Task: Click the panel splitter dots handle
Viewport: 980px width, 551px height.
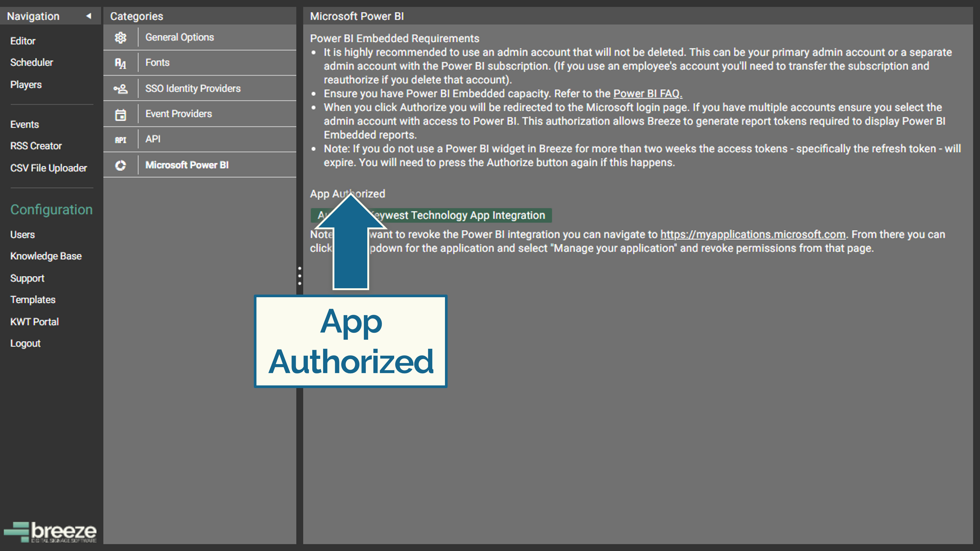Action: pos(300,276)
